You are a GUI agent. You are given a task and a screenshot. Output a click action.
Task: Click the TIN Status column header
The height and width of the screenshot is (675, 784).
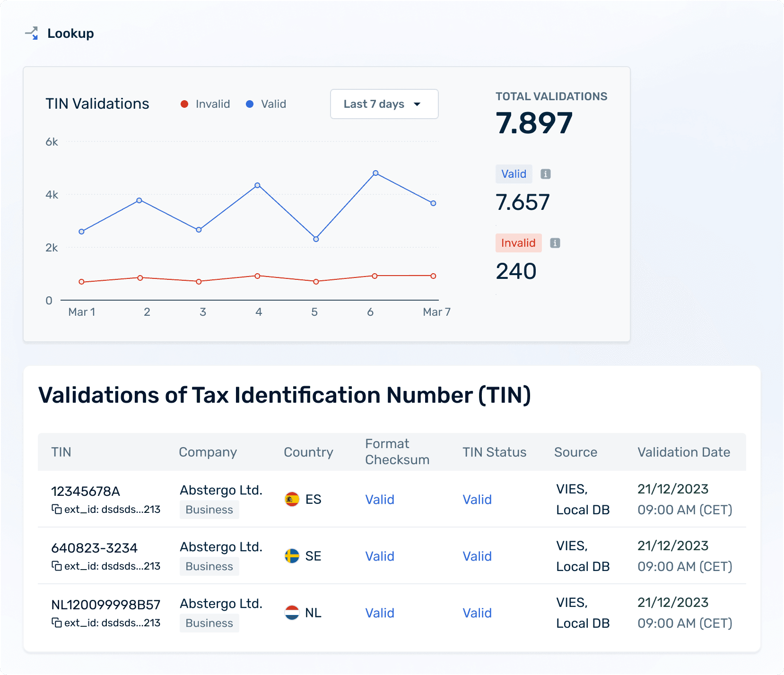[494, 452]
